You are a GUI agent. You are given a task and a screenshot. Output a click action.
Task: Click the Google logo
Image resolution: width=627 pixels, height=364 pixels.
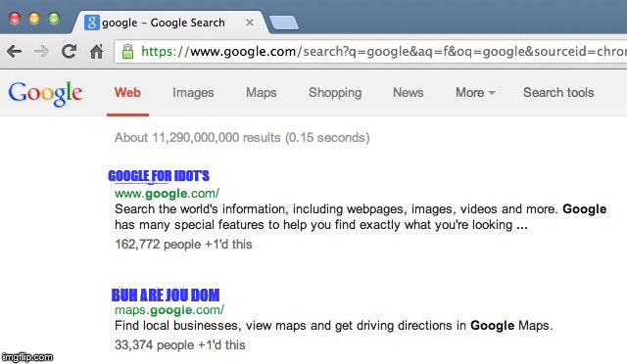[45, 94]
